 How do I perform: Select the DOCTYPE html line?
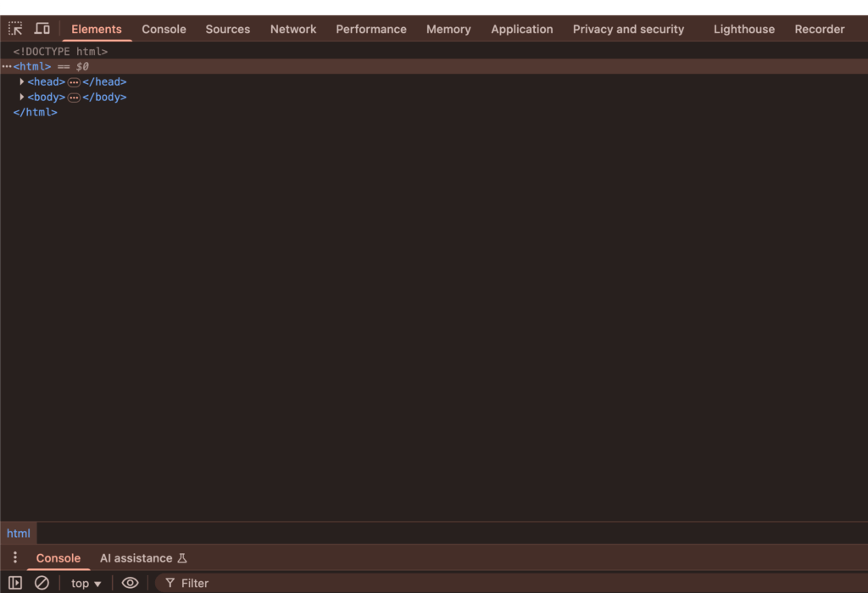pyautogui.click(x=60, y=52)
